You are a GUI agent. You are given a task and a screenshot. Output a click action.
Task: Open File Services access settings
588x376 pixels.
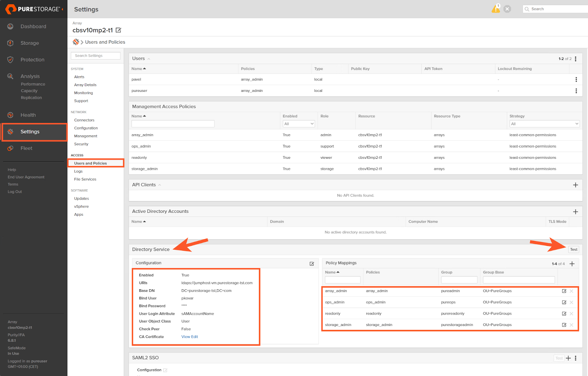click(85, 179)
